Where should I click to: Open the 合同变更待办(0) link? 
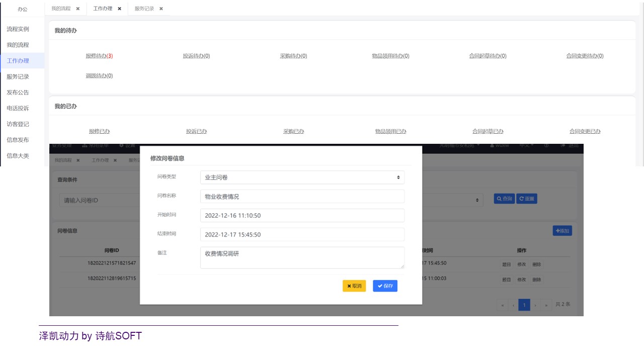pos(585,56)
